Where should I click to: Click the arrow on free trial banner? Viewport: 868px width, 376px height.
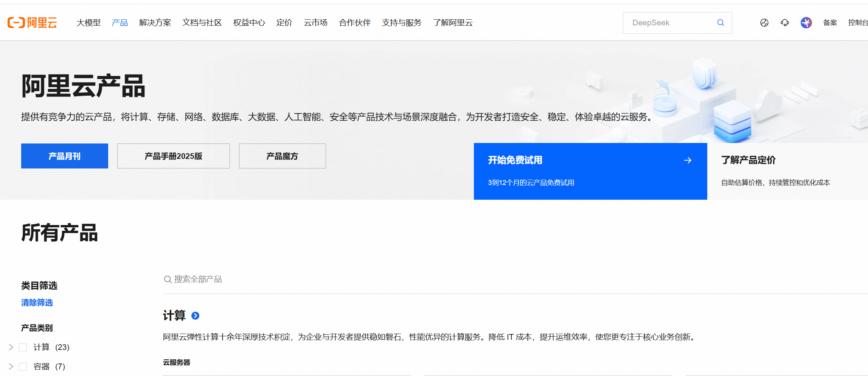coord(688,160)
